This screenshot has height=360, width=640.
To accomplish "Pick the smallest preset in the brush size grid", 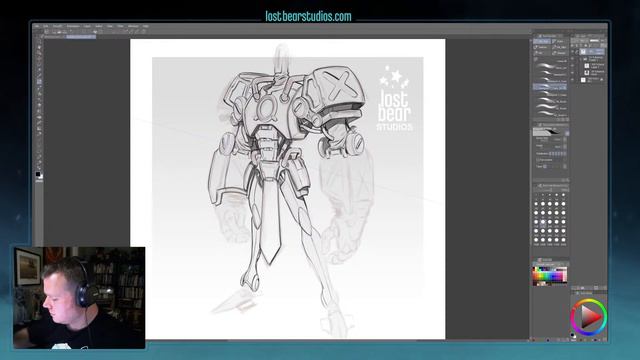I will pyautogui.click(x=536, y=195).
